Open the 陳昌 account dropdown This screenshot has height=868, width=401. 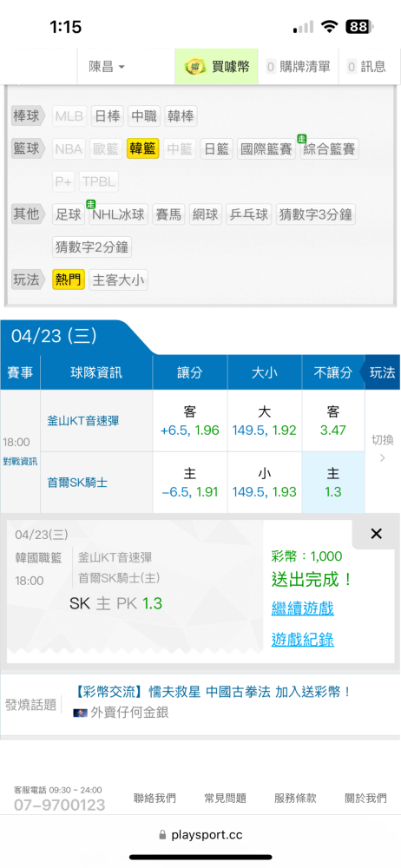(108, 67)
